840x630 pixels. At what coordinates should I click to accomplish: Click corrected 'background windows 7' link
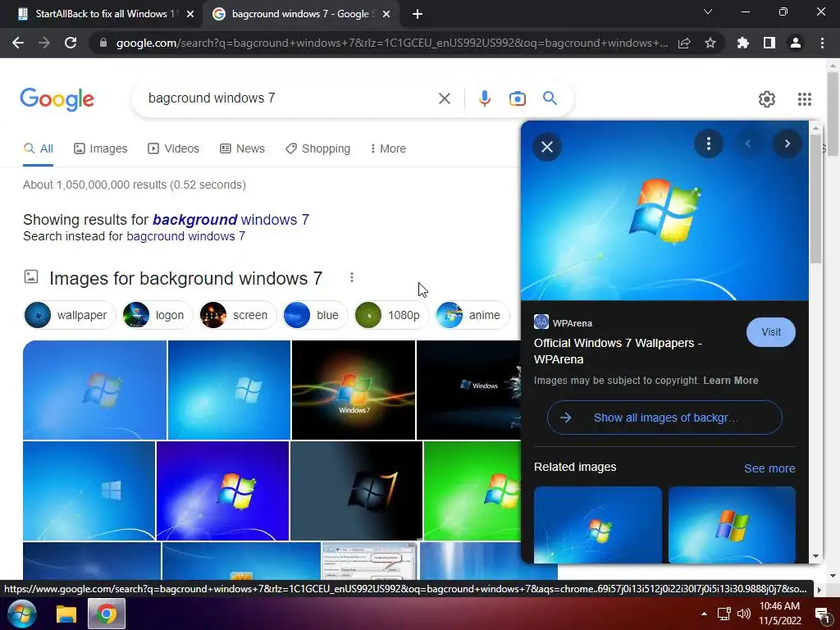point(231,220)
